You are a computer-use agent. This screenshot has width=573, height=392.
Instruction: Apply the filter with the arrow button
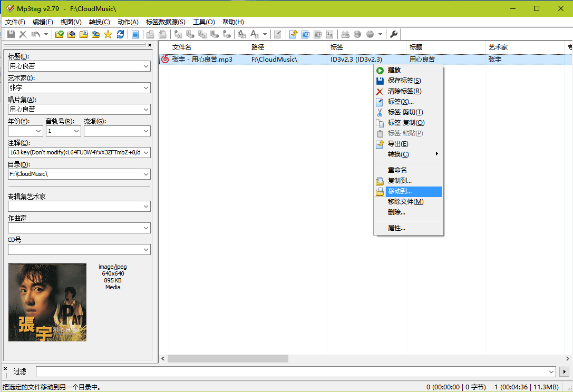(x=564, y=371)
